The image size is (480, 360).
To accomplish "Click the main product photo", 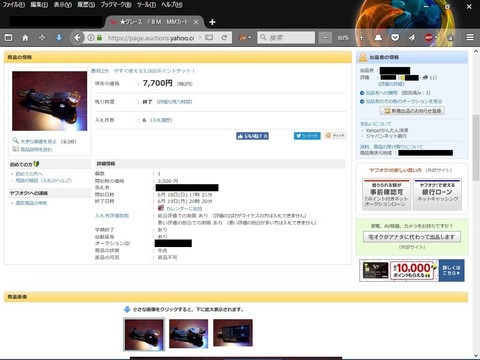I will 50,101.
